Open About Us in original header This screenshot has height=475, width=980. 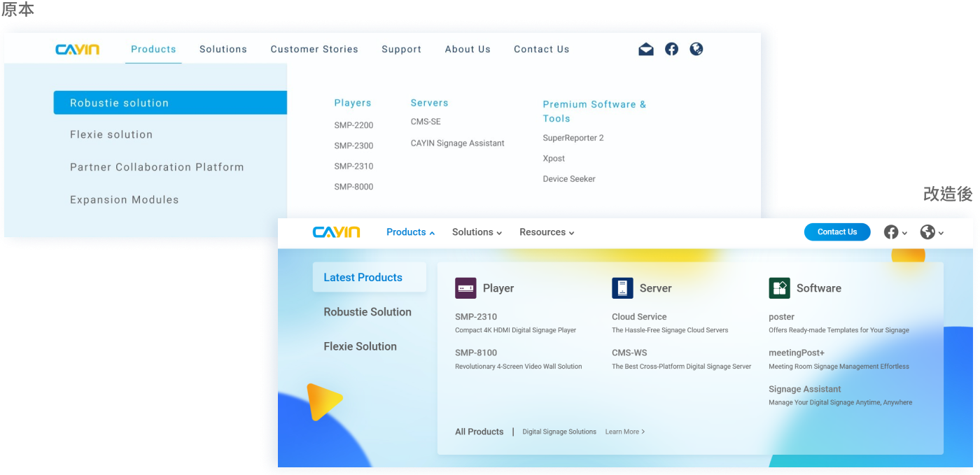click(468, 49)
